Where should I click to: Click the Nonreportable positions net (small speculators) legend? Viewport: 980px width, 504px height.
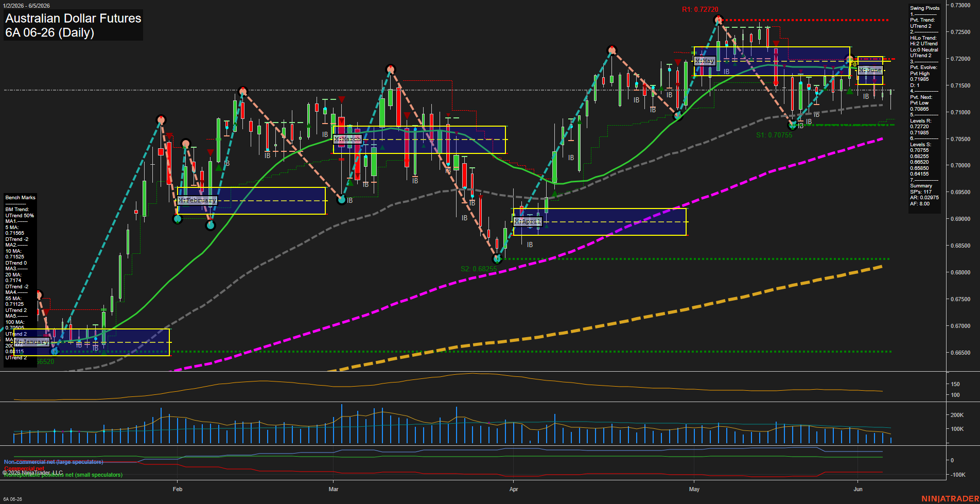[63, 475]
